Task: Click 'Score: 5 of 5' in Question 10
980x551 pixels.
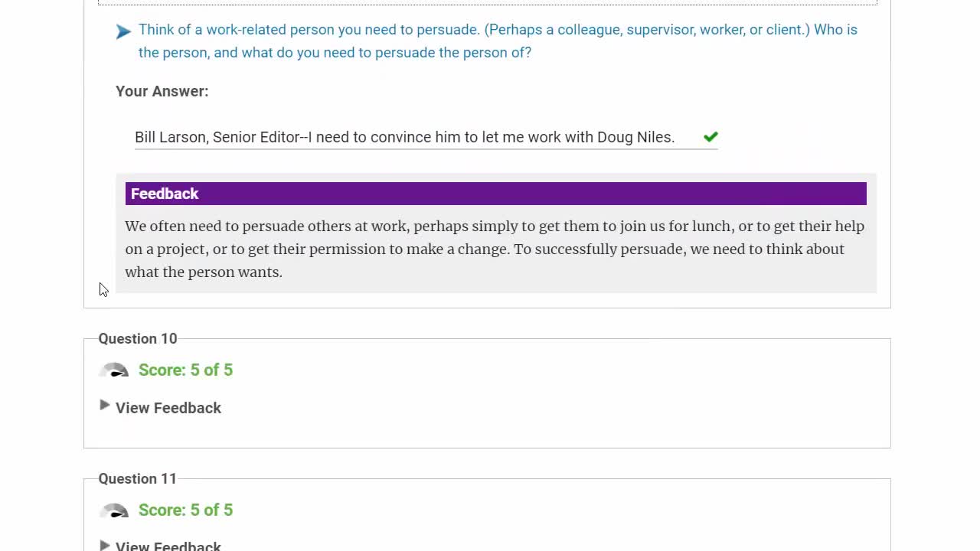Action: [185, 370]
